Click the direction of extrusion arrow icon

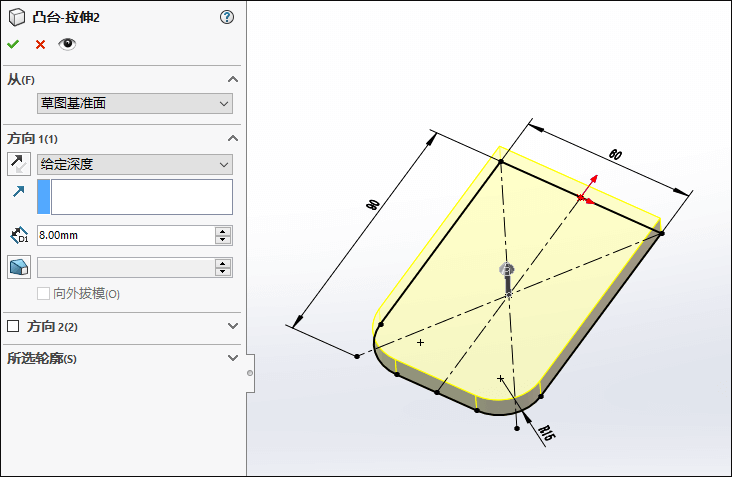19,191
